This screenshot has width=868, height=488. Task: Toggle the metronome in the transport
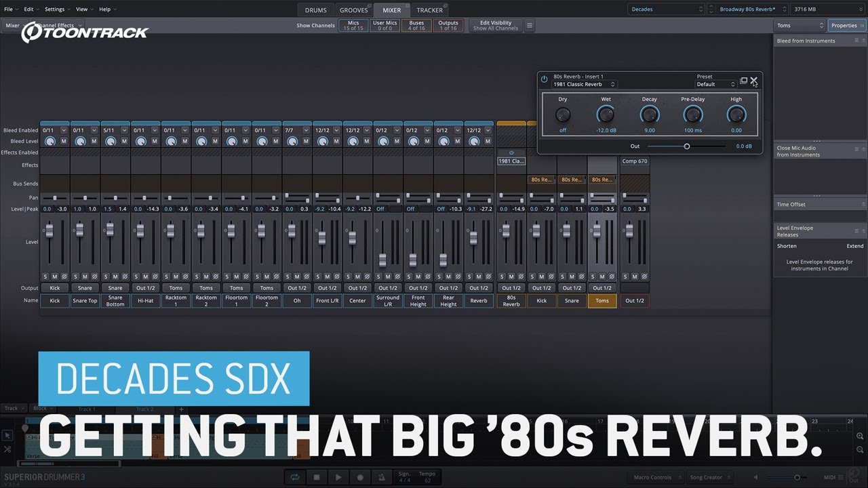(x=382, y=477)
